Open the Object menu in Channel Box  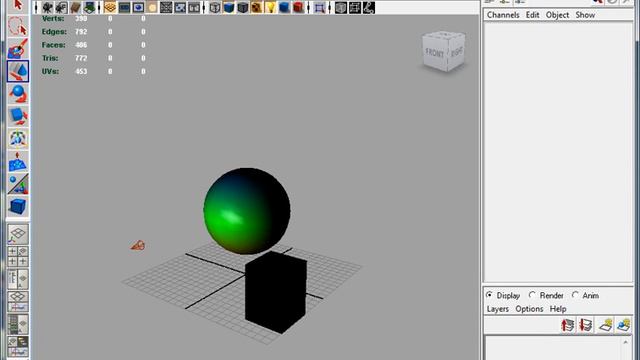pyautogui.click(x=557, y=15)
